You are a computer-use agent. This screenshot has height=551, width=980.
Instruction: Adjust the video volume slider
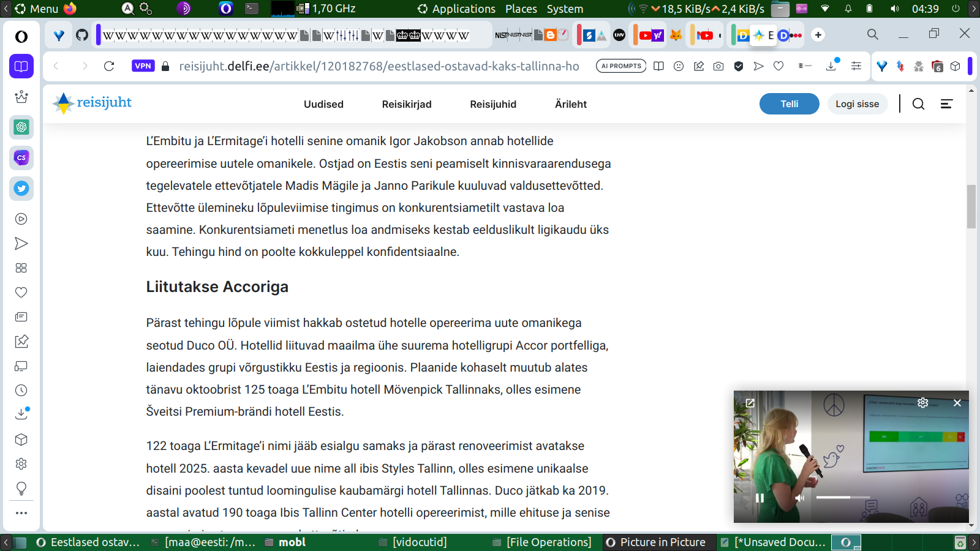[x=843, y=497]
